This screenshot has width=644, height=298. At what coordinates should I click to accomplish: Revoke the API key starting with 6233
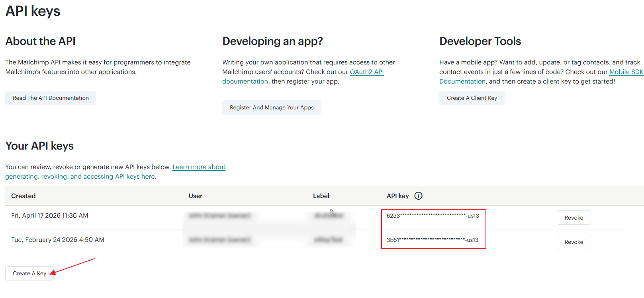[574, 218]
